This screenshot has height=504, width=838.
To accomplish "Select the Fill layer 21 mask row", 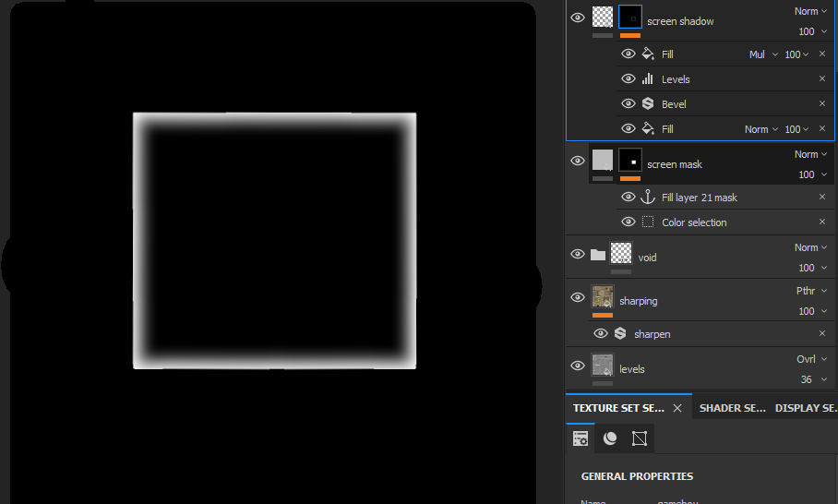I will 725,198.
